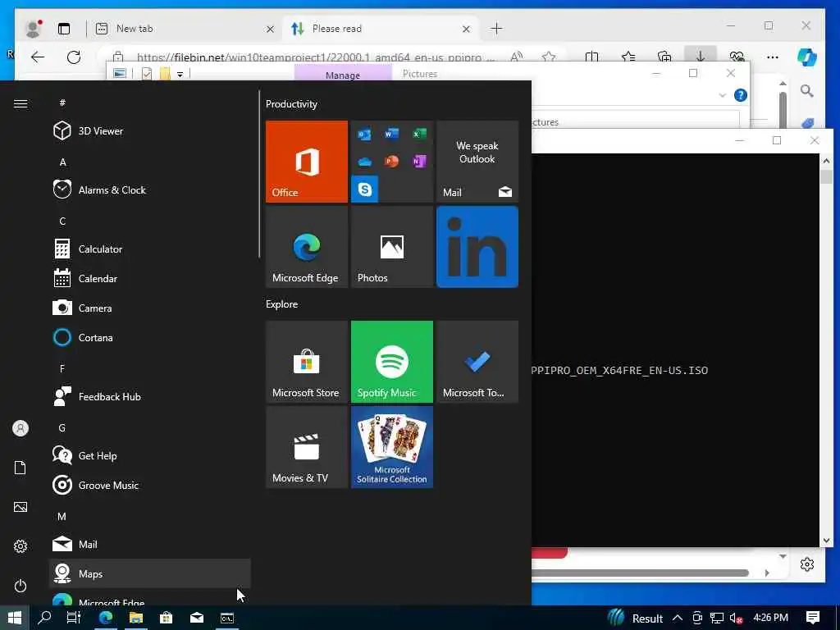Screen dimensions: 840x630
Task: Open the Skype tile
Action: pos(365,189)
